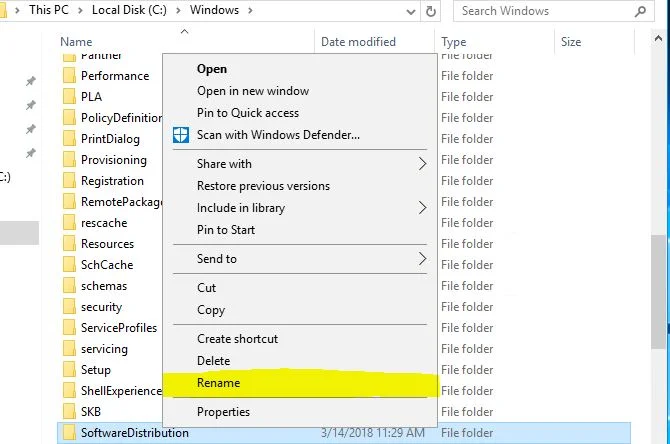Viewport: 670px width, 444px height.
Task: Select the security folder icon
Action: pos(69,306)
